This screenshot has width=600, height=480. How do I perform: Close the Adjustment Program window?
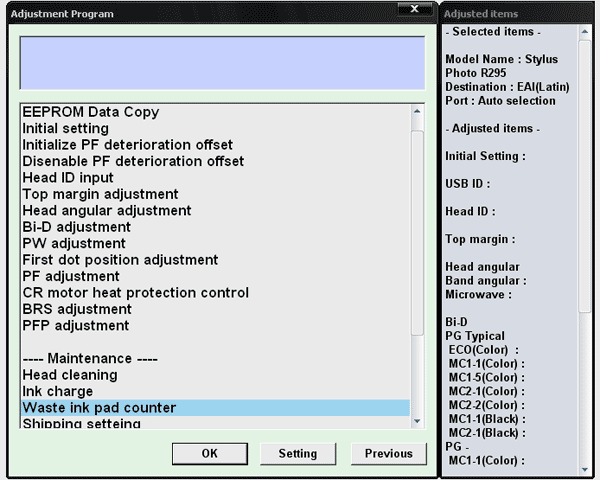tap(413, 10)
